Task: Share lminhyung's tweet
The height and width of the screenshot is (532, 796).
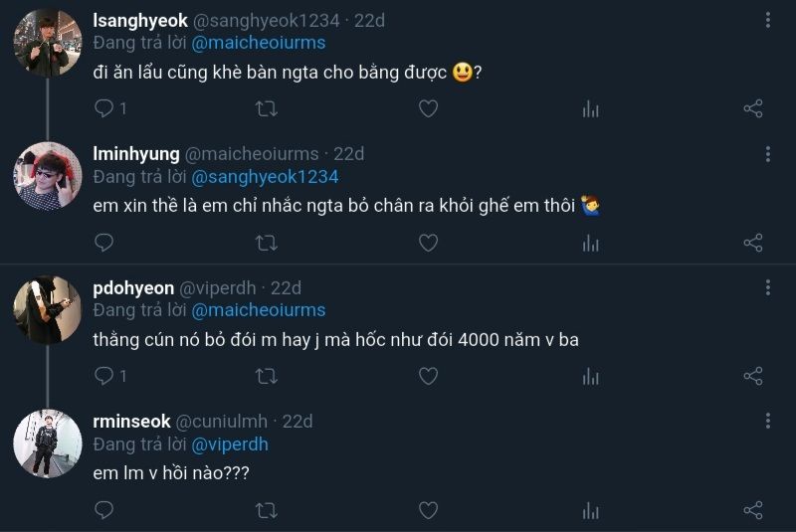Action: pyautogui.click(x=753, y=242)
